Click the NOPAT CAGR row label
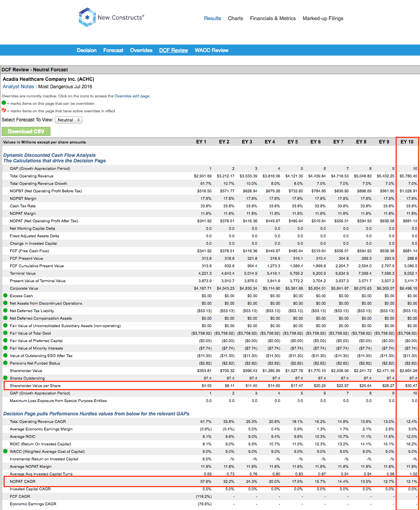The image size is (420, 510). pos(22,481)
